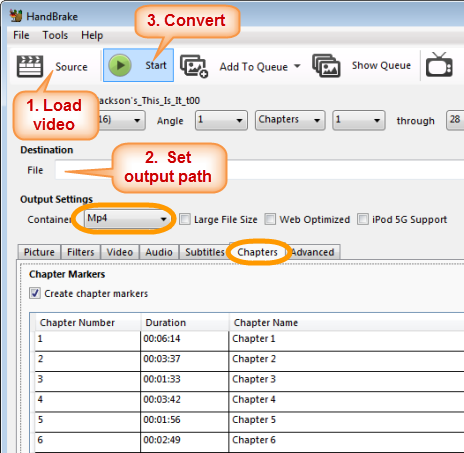Switch to the Filters tab
The height and width of the screenshot is (453, 464).
[x=81, y=252]
